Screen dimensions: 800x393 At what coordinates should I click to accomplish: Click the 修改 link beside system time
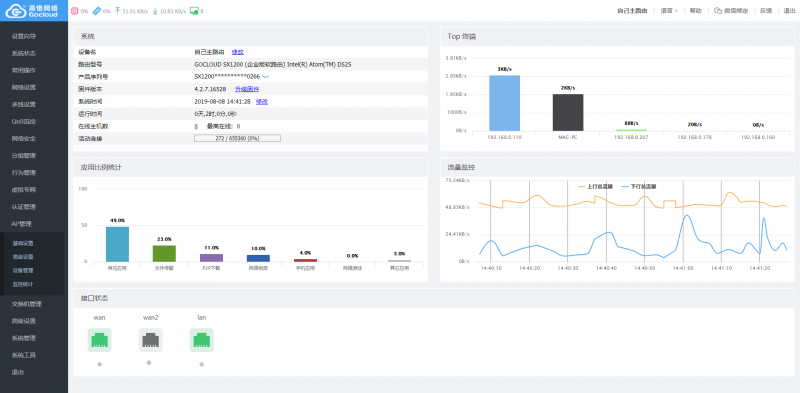coord(262,102)
